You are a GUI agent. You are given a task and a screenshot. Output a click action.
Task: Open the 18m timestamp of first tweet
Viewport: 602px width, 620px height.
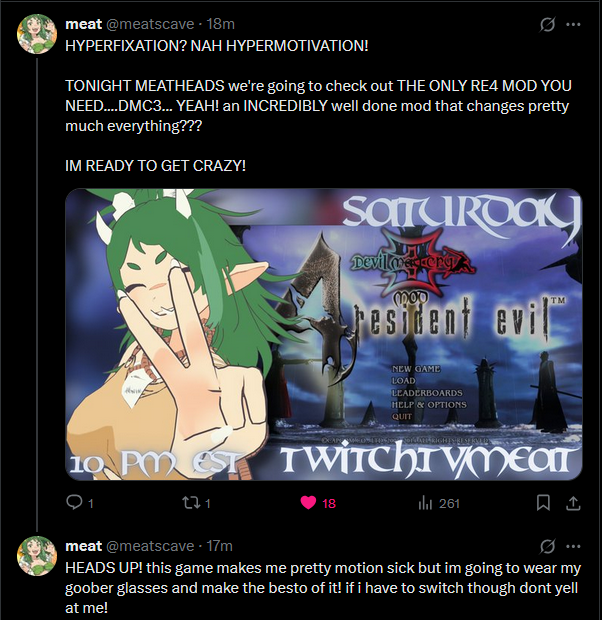(221, 24)
